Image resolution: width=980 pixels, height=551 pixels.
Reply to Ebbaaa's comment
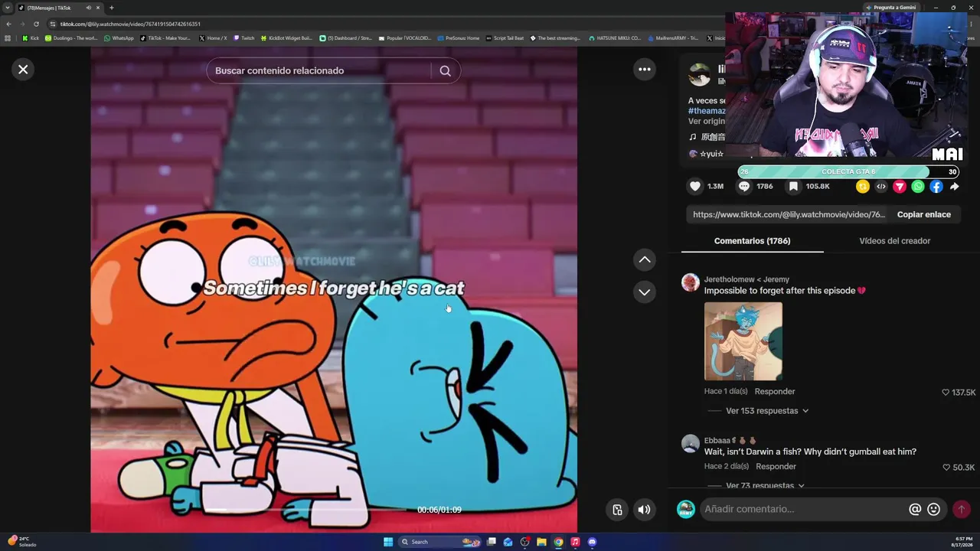click(776, 467)
